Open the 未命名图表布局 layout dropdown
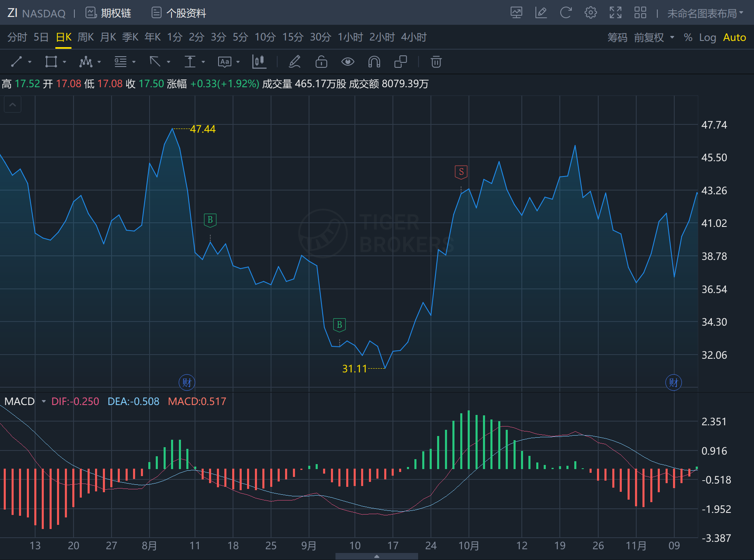754x560 pixels. click(705, 14)
